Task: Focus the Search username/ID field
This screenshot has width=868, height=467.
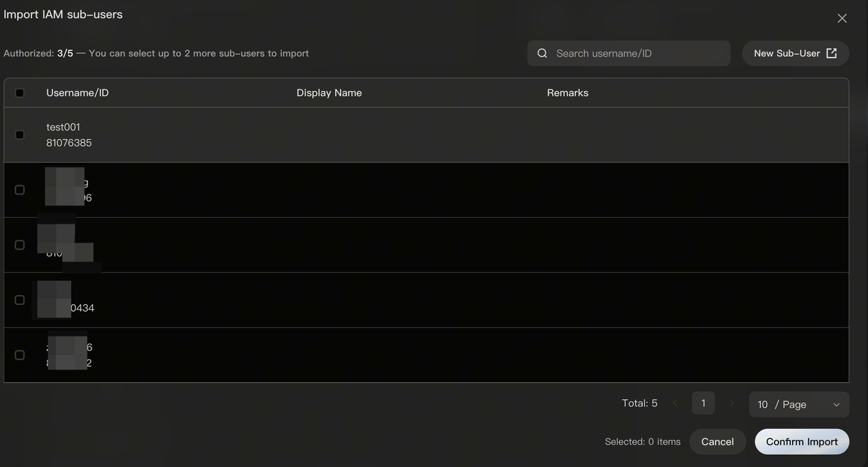Action: click(x=629, y=54)
